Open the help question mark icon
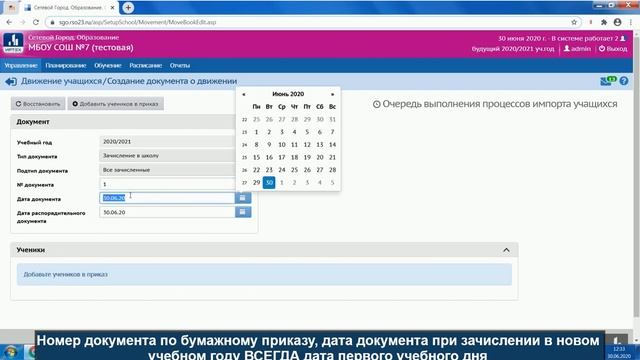Image resolution: width=640 pixels, height=360 pixels. click(x=624, y=81)
